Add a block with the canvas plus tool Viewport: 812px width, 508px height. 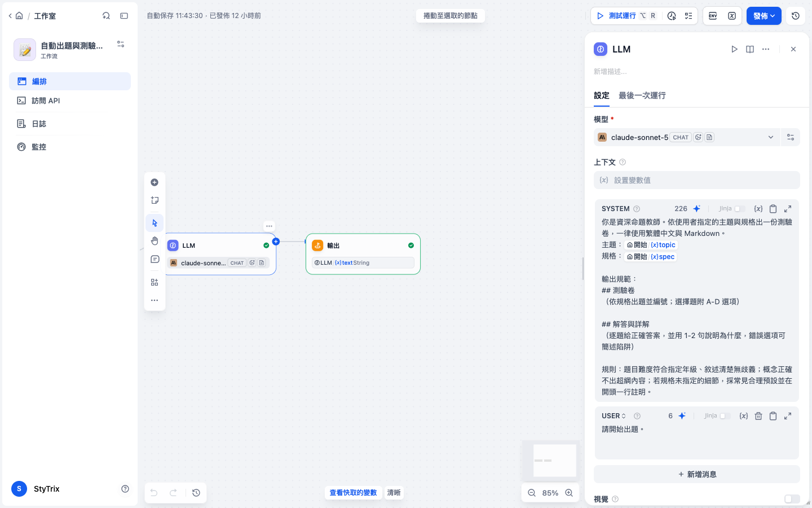click(x=155, y=182)
